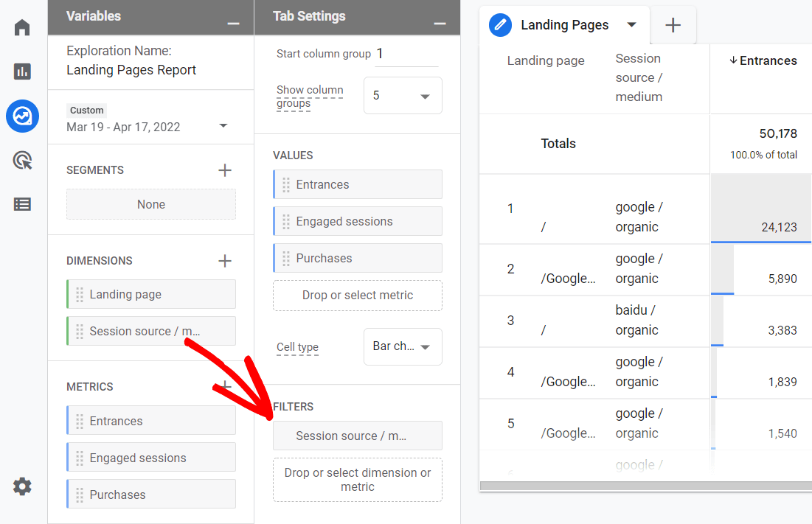Viewport: 812px width, 524px height.
Task: Add a new exploration tab with plus button
Action: tap(673, 24)
